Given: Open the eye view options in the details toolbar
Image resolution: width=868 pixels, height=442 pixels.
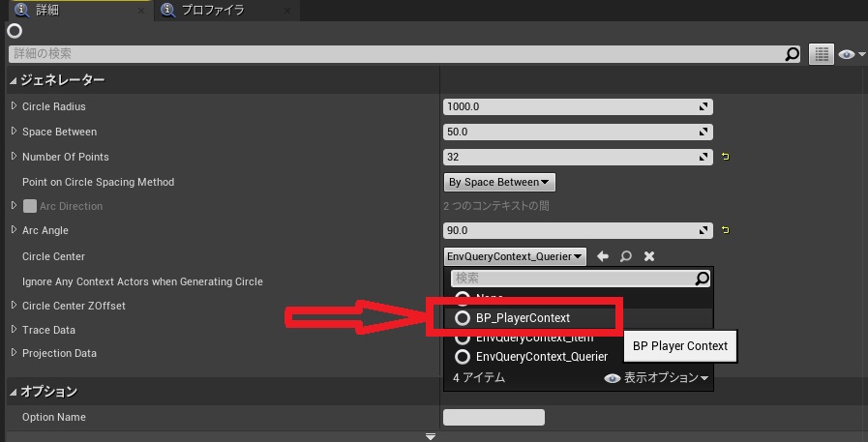Looking at the screenshot, I should pyautogui.click(x=852, y=54).
